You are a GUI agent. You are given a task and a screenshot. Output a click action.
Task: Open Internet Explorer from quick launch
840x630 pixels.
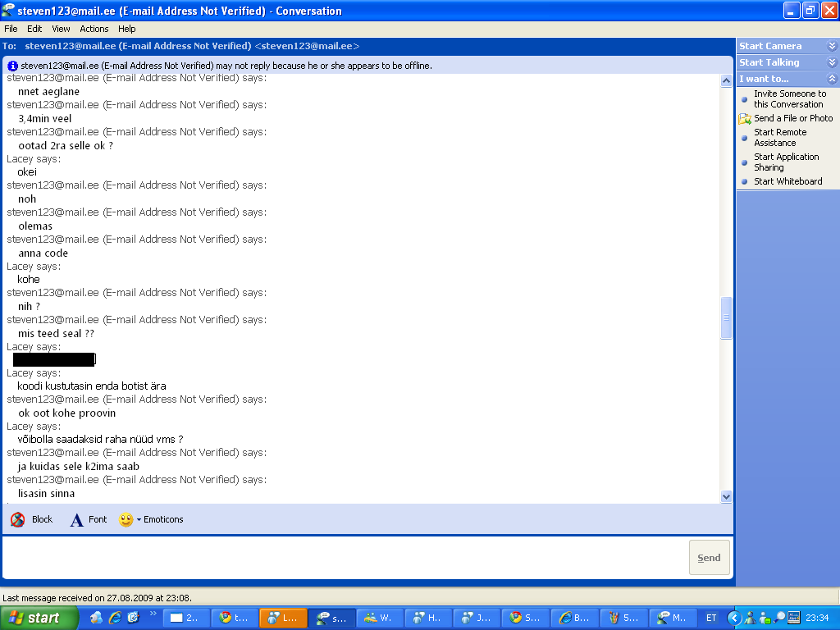click(x=115, y=618)
